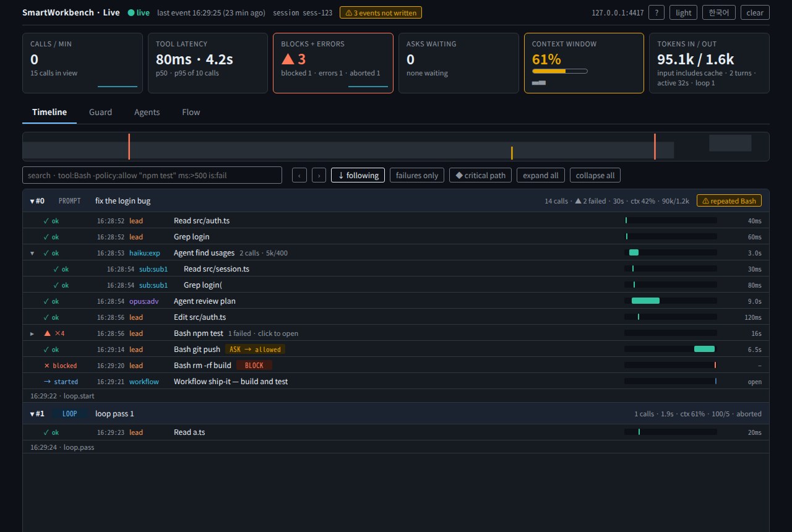Open the Agents tab
The height and width of the screenshot is (532, 792).
(147, 112)
